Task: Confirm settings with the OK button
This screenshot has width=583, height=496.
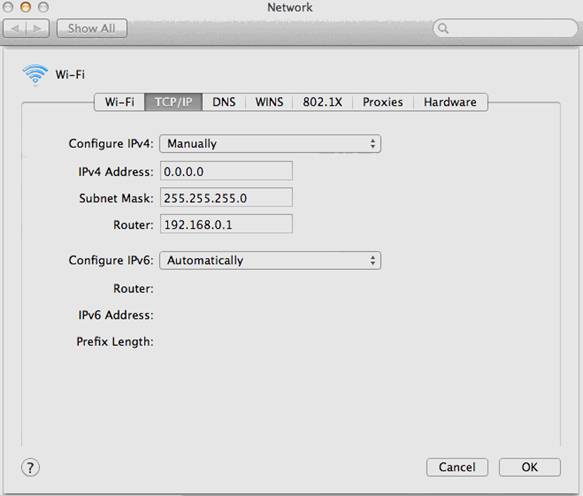Action: [x=529, y=467]
